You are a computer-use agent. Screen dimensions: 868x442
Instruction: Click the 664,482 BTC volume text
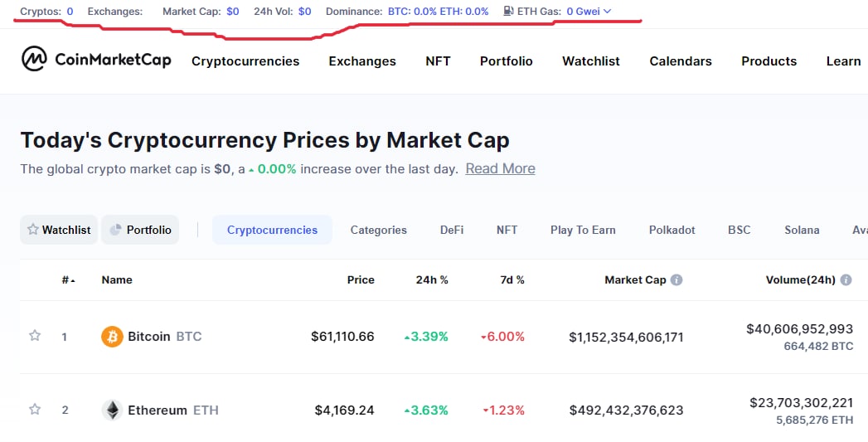[819, 346]
